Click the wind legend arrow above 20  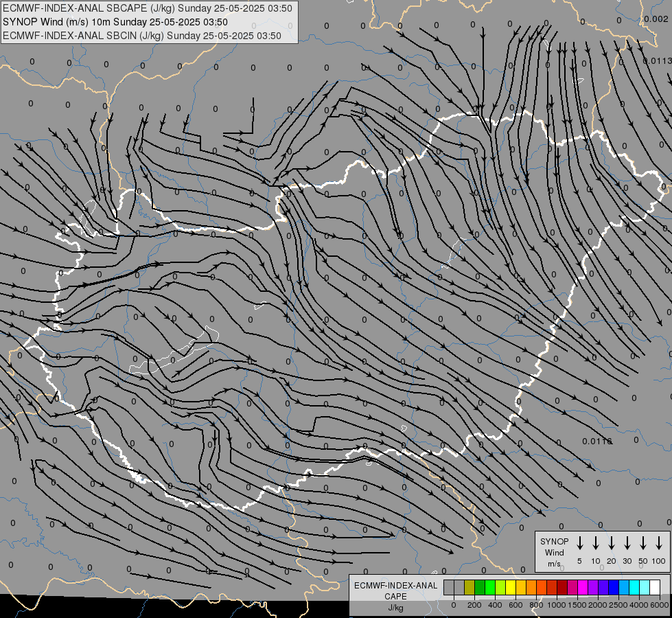(x=612, y=543)
